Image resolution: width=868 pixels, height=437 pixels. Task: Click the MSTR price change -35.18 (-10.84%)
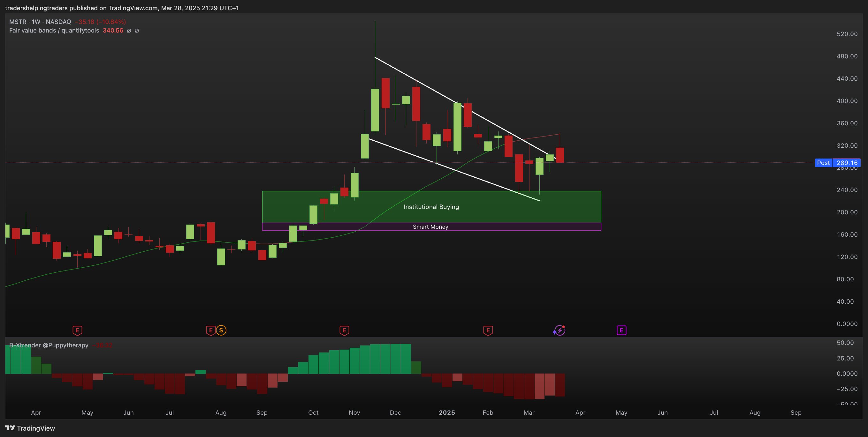click(100, 22)
